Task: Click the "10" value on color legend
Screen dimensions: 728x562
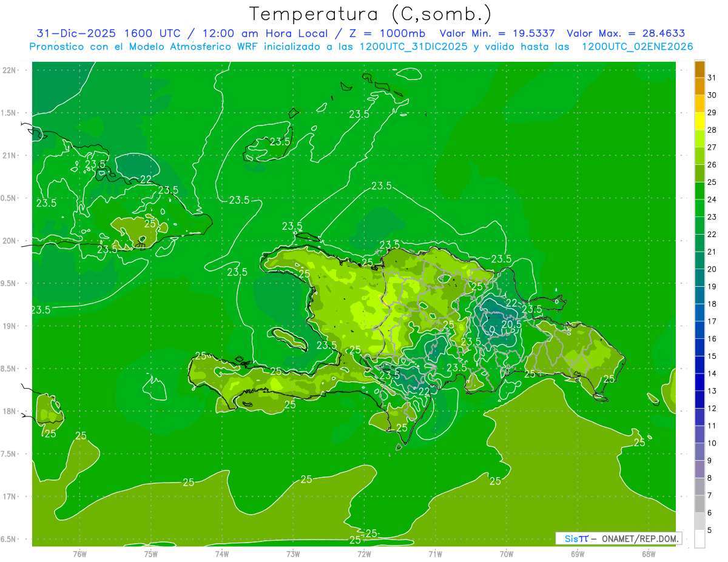Action: (712, 443)
